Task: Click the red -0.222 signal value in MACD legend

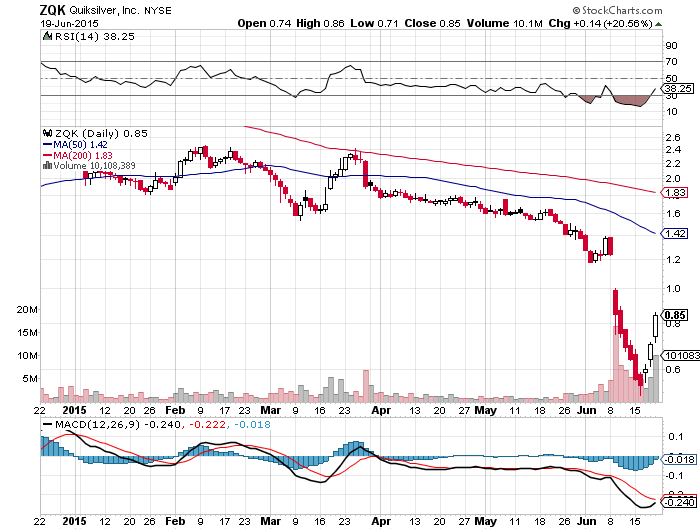Action: click(208, 424)
